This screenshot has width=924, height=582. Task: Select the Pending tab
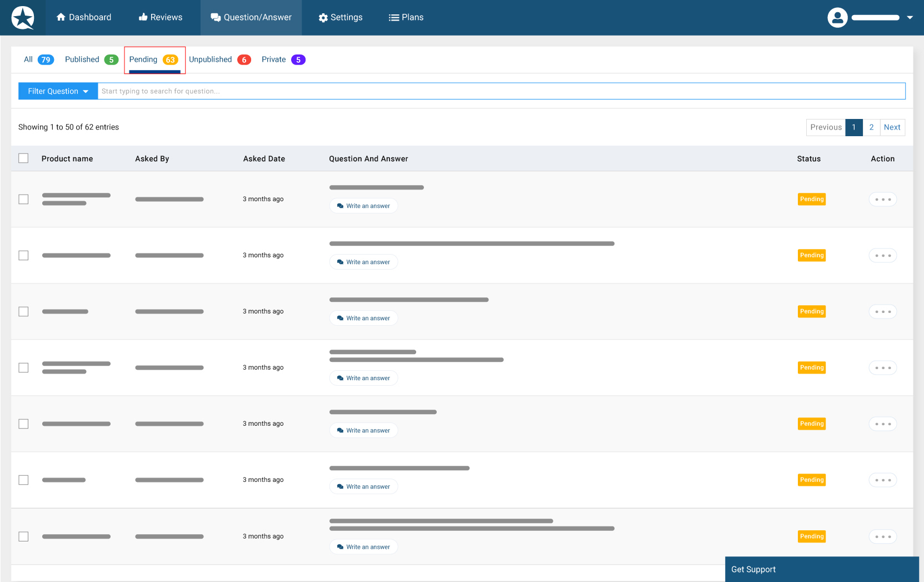[154, 59]
